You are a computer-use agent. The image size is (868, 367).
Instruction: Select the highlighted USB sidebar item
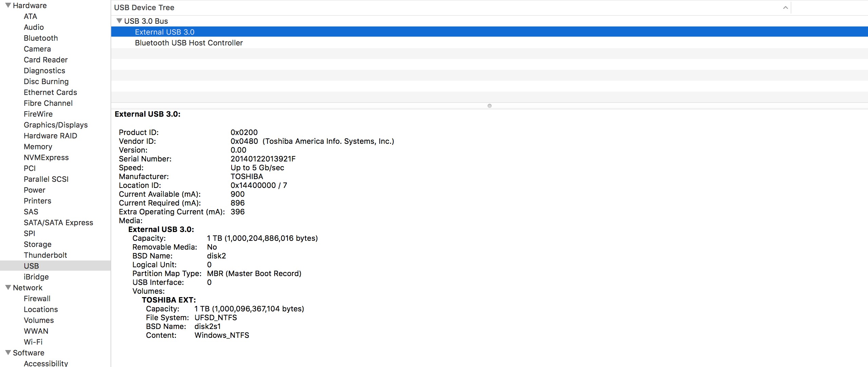55,266
